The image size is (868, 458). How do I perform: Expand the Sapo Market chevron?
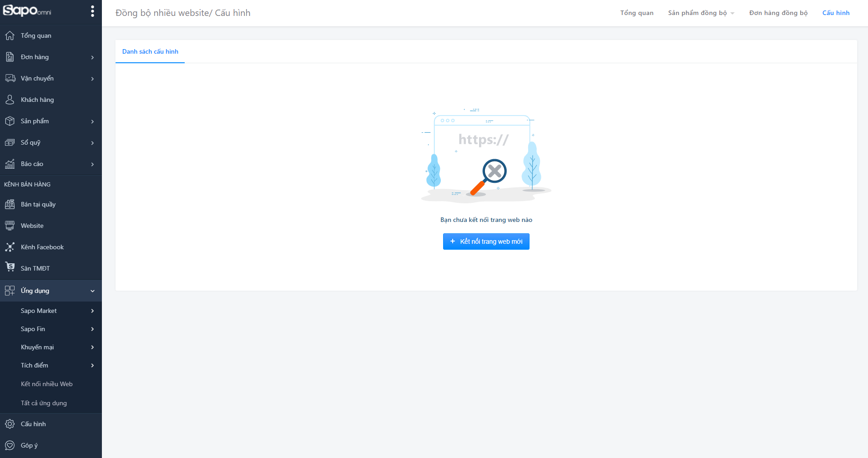click(92, 311)
